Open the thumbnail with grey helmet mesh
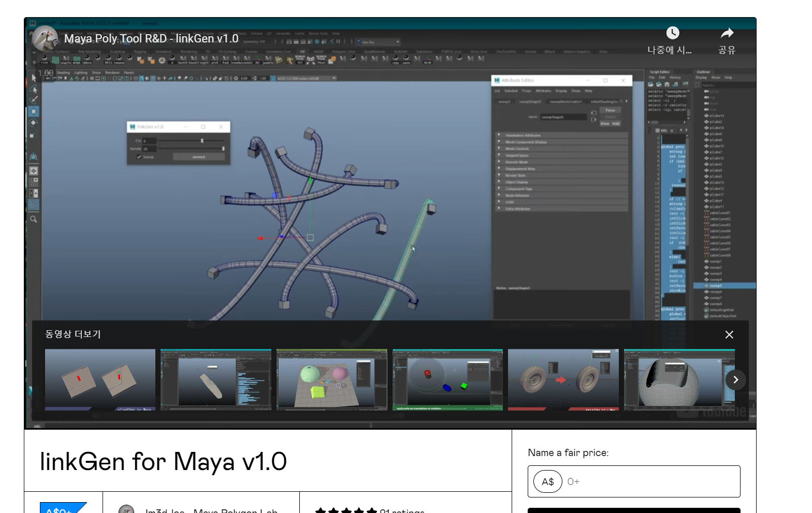The width and height of the screenshot is (812, 513). pos(679,380)
